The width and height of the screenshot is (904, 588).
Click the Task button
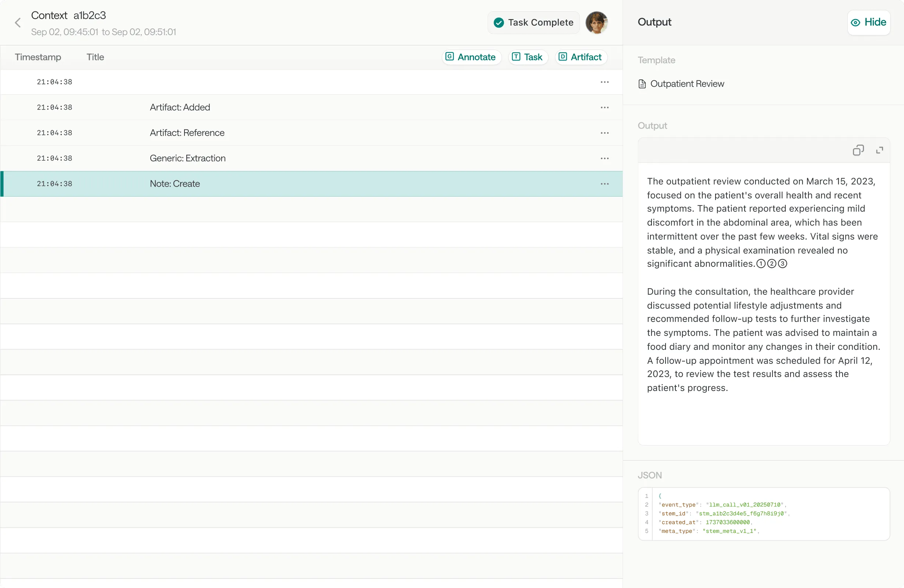tap(528, 57)
